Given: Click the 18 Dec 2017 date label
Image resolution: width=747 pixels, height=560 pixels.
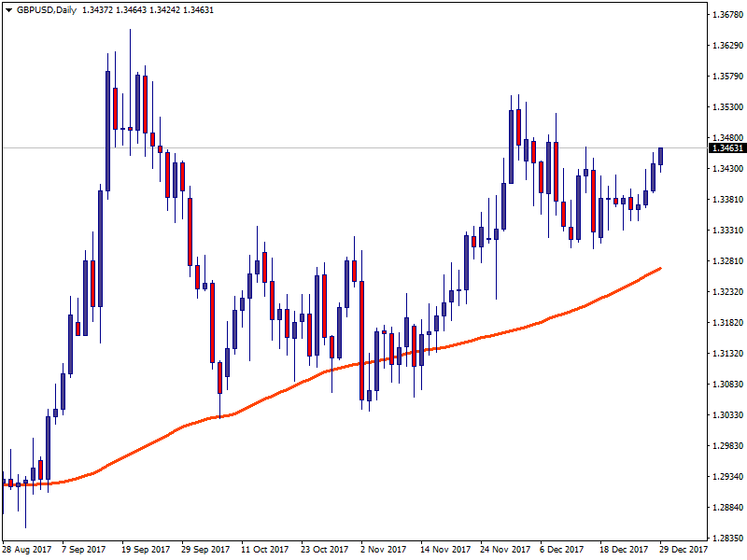Looking at the screenshot, I should point(623,550).
